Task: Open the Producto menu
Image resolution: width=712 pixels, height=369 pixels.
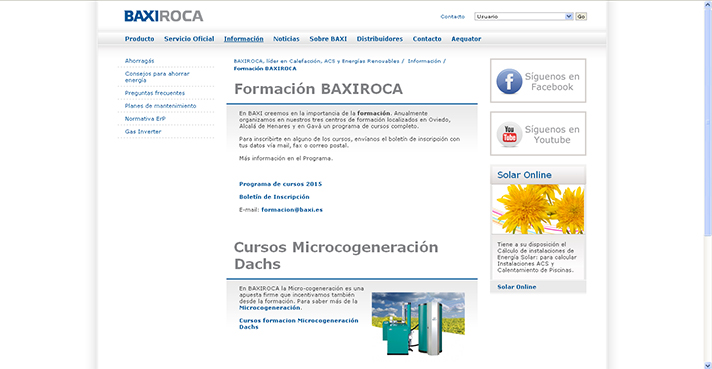Action: [x=139, y=39]
